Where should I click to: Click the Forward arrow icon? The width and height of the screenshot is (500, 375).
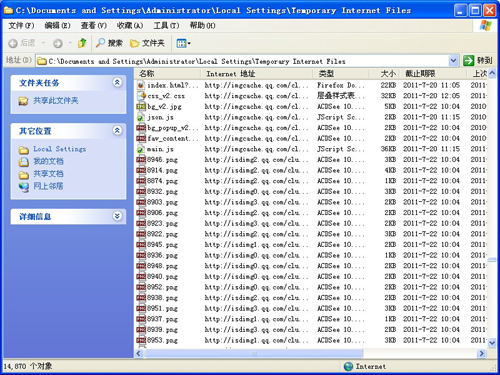[58, 43]
